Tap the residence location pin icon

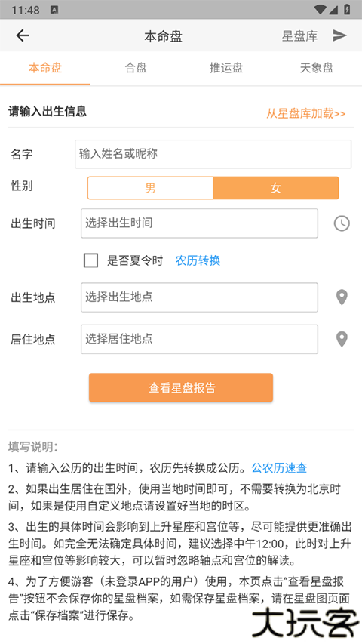[x=342, y=339]
